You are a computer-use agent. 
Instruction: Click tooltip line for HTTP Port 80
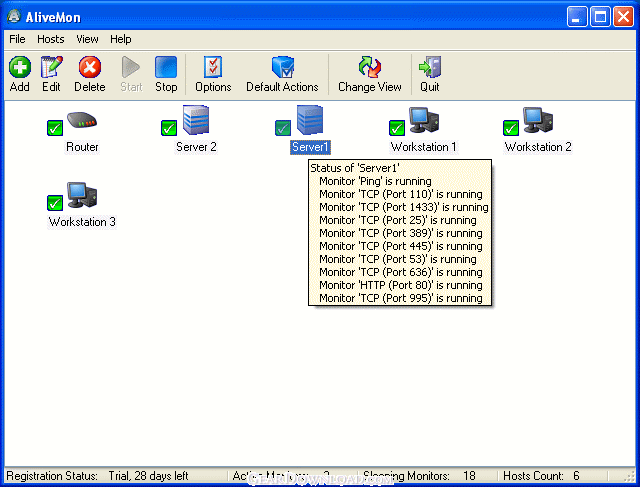(401, 285)
